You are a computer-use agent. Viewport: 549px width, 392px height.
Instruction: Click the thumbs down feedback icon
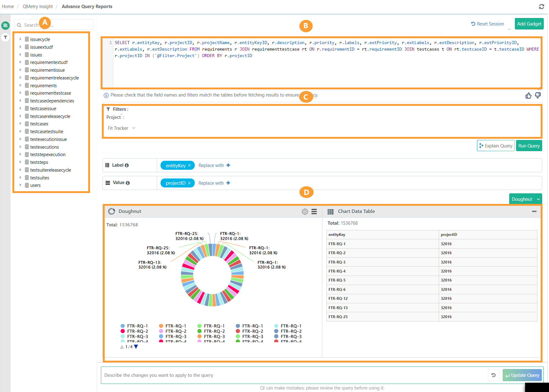click(x=538, y=95)
